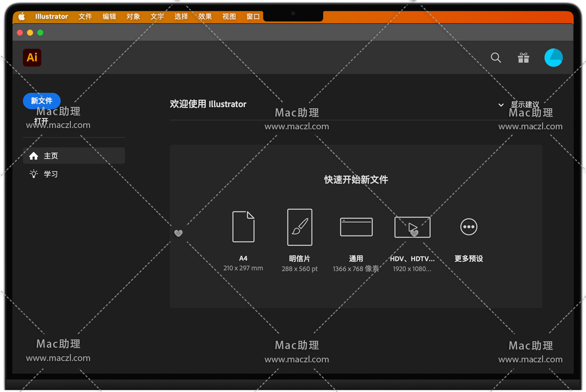This screenshot has width=586, height=392.
Task: Open the Apple menu
Action: [21, 16]
